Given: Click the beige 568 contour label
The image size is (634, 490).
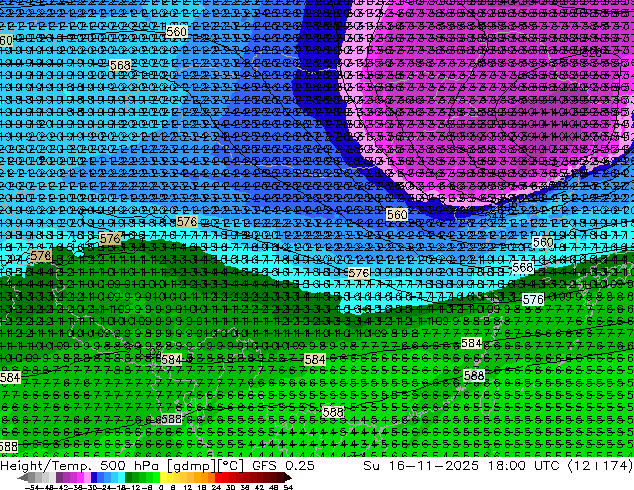Looking at the screenshot, I should [120, 65].
